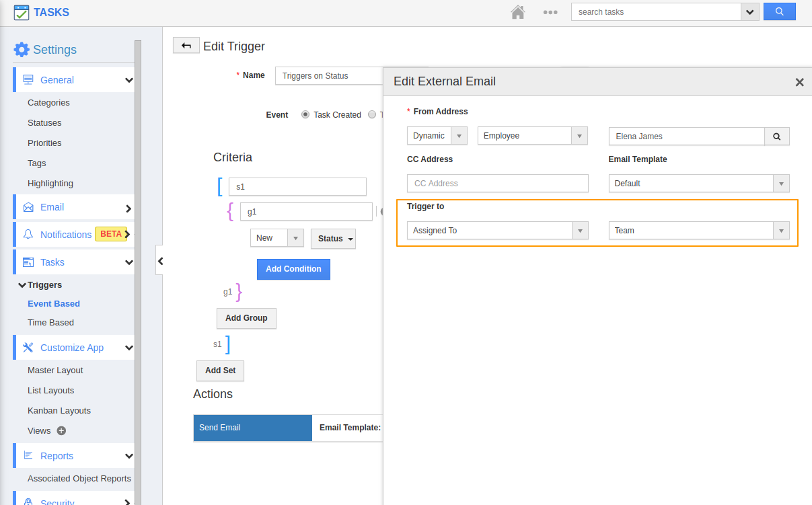The height and width of the screenshot is (505, 812).
Task: Search employee with magnifier button
Action: pos(777,137)
